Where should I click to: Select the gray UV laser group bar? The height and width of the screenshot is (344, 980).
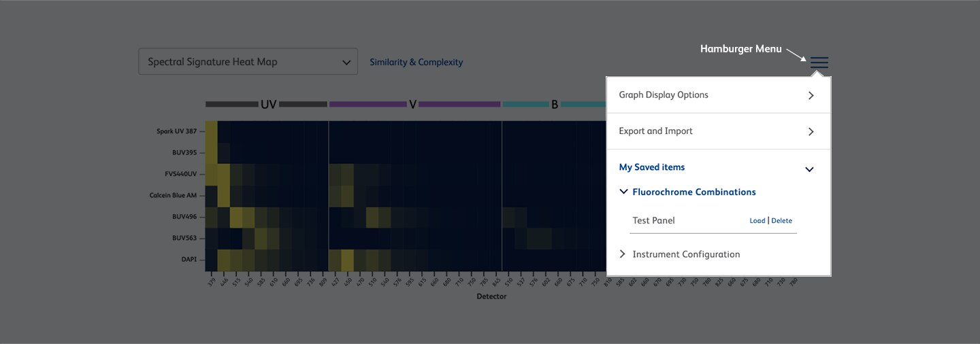tap(231, 105)
